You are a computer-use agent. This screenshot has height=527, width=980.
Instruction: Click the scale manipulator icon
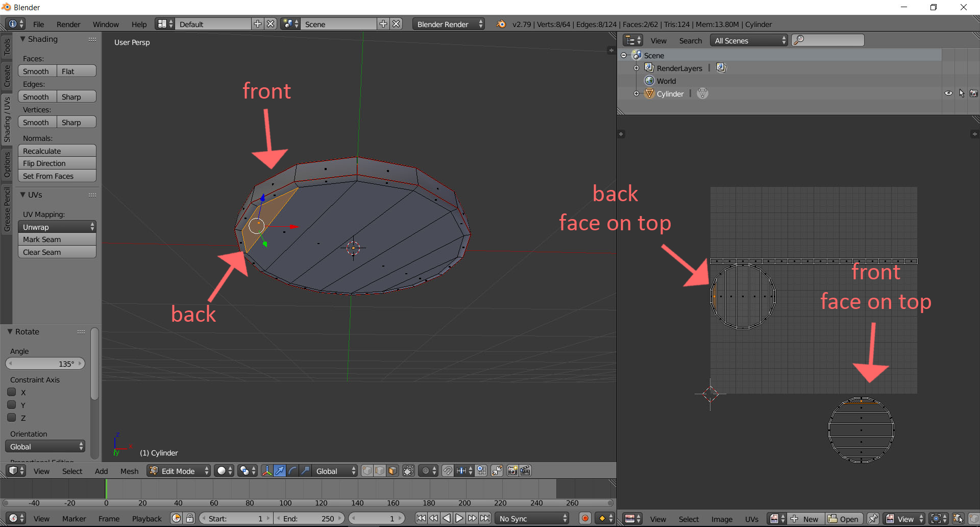[x=305, y=471]
